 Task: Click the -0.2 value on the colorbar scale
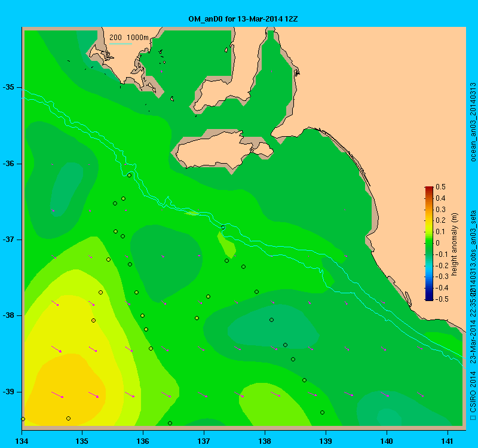(441, 265)
